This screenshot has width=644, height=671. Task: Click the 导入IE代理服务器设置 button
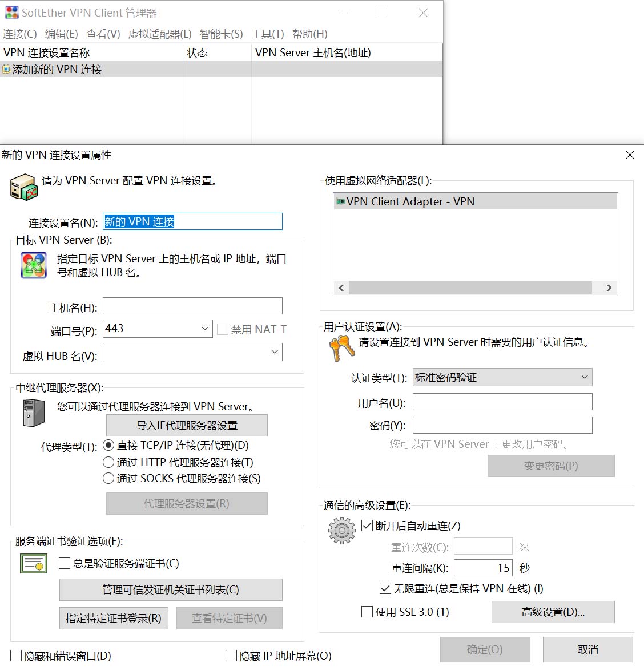187,425
